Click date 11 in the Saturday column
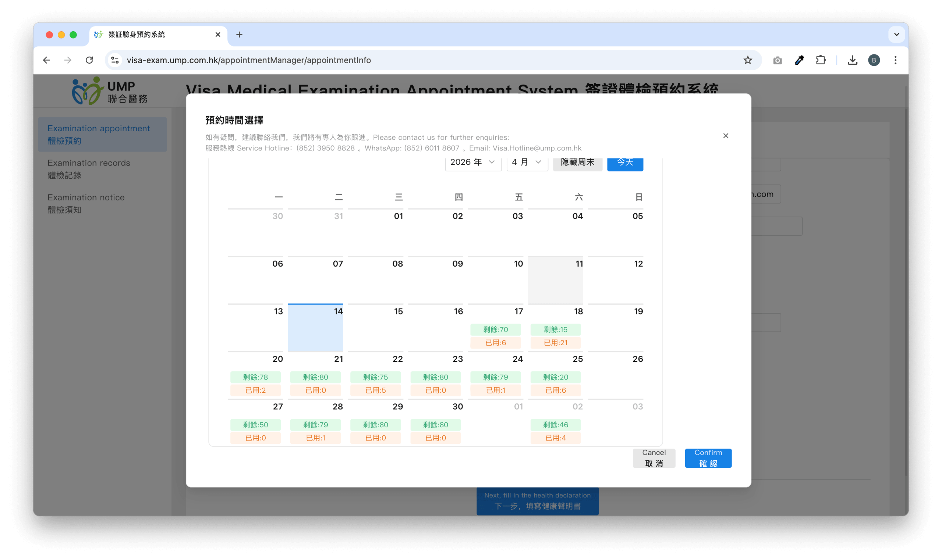This screenshot has width=942, height=560. tap(555, 280)
